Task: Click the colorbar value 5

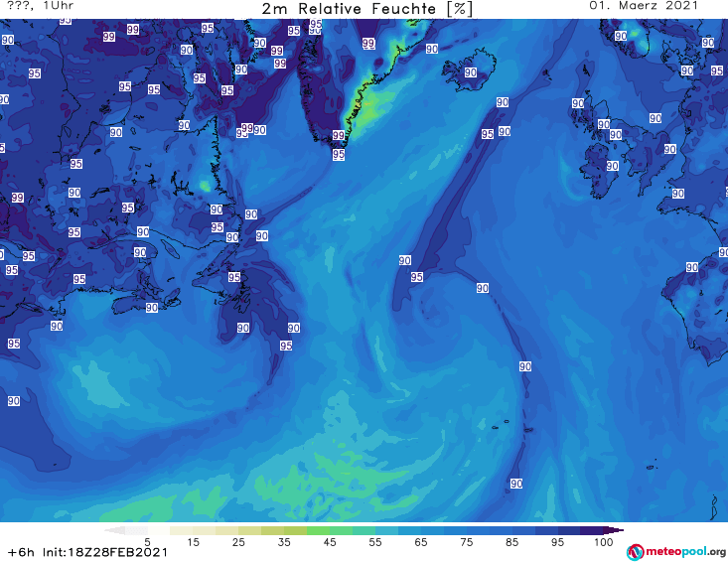Action: click(x=147, y=542)
